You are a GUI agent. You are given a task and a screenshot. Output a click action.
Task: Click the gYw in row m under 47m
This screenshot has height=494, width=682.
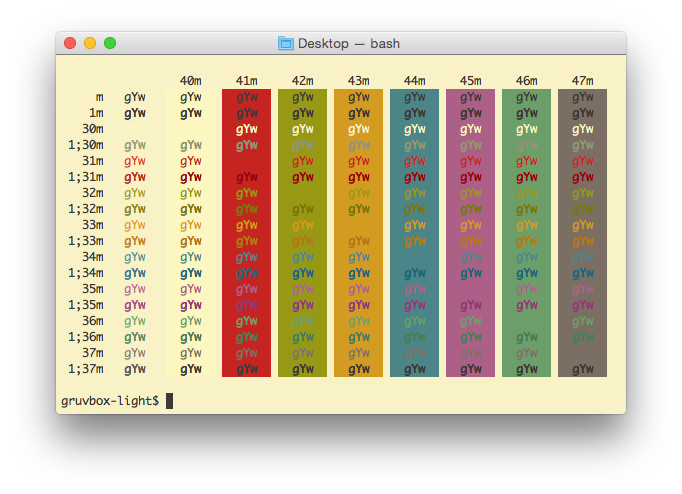point(583,97)
